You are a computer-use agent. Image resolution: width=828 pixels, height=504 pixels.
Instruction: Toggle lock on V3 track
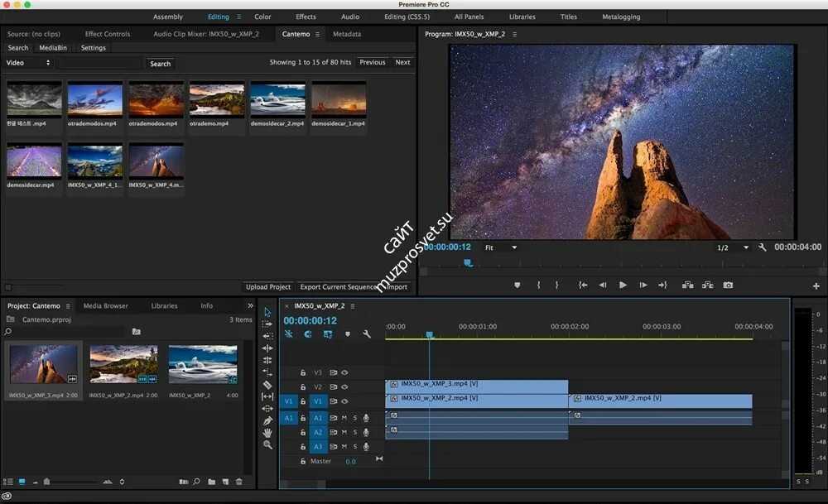coord(302,372)
